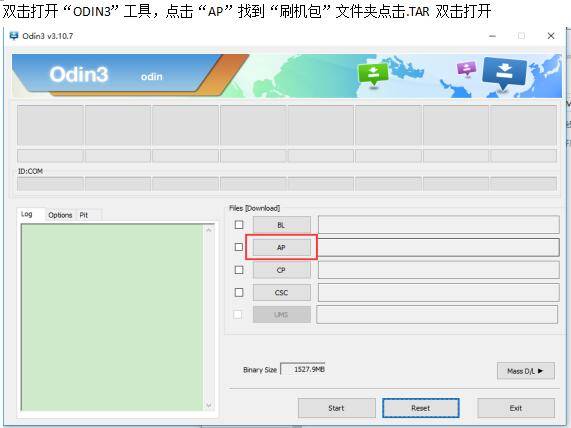Open the Mass D/L dropdown button
The image size is (571, 428).
(x=525, y=371)
